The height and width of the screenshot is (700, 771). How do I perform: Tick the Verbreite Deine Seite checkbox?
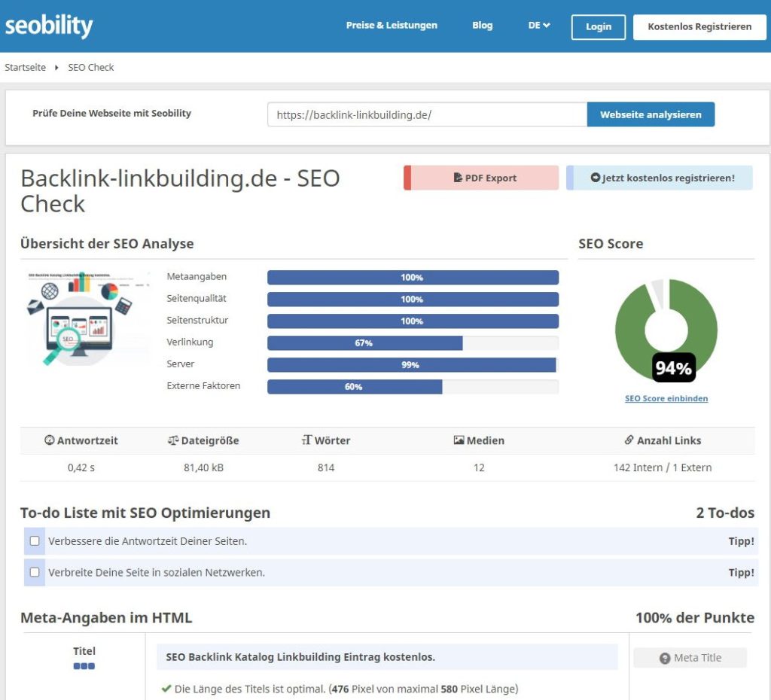35,572
